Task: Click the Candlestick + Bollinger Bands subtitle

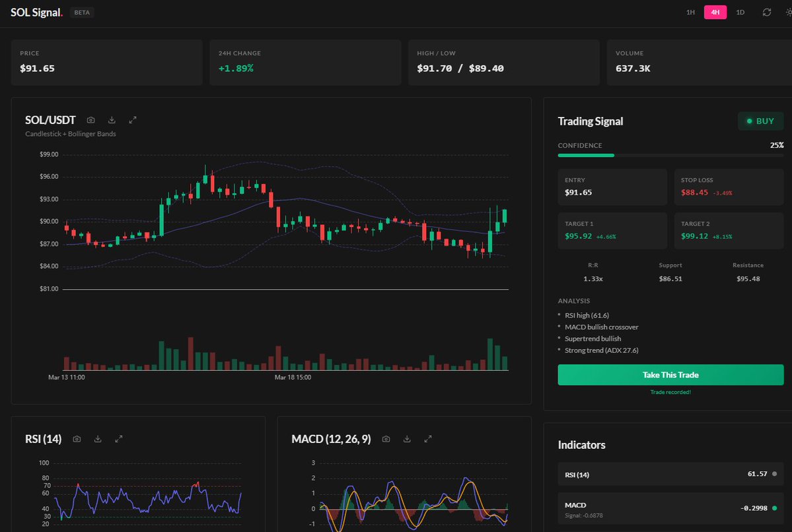Action: 71,134
